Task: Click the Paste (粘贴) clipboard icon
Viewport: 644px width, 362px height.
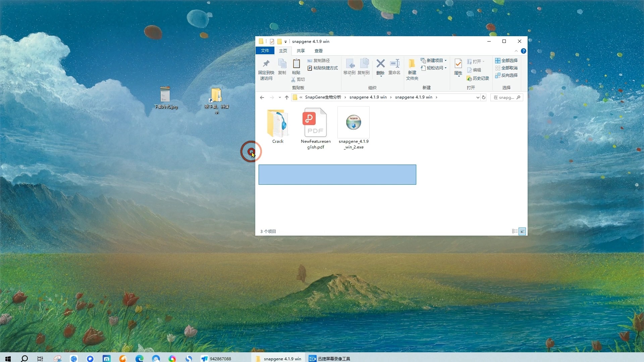Action: (x=296, y=64)
